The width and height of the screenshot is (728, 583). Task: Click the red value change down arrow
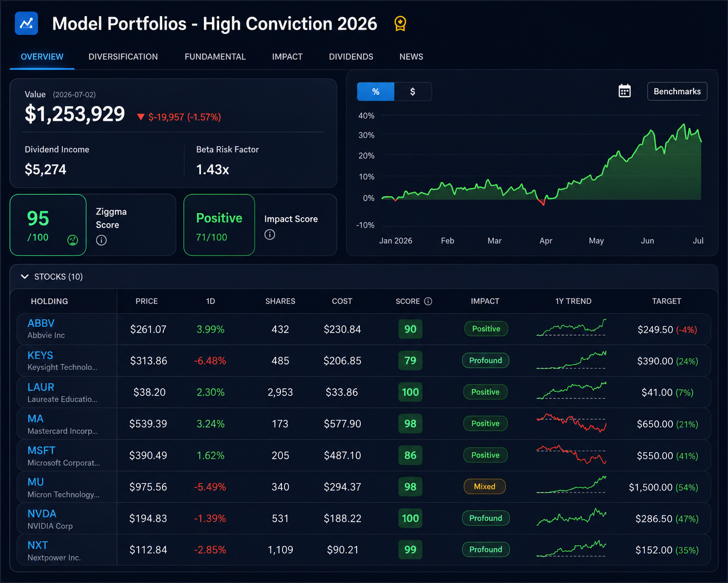point(140,117)
